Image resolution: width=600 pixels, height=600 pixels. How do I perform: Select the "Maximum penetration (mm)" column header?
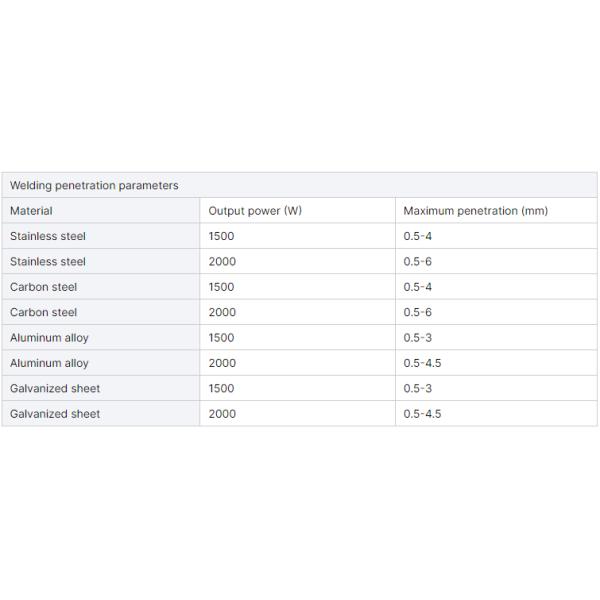475,211
